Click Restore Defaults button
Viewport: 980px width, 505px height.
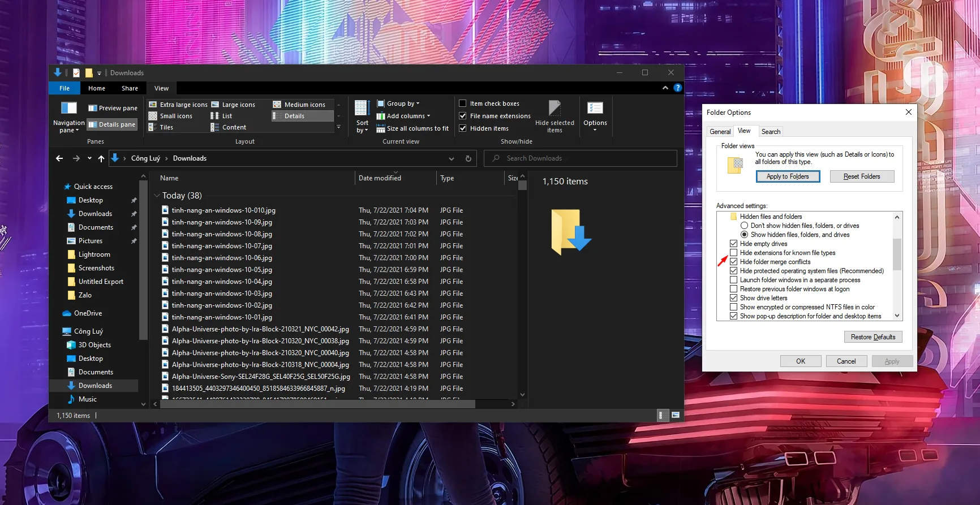pos(873,337)
